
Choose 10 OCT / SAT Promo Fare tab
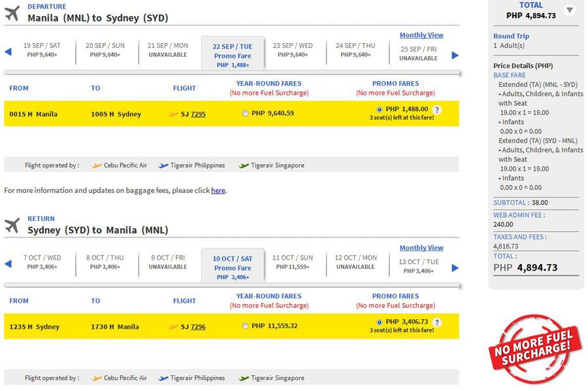(233, 267)
